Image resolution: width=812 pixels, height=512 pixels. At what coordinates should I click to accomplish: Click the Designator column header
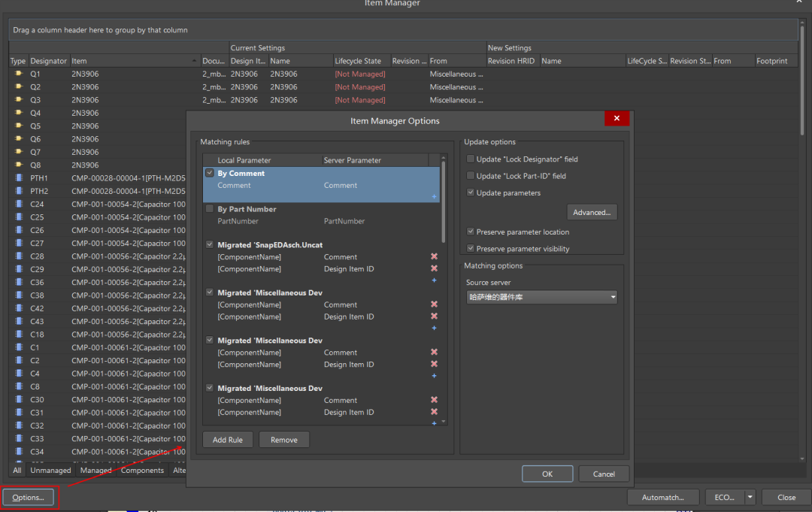coord(49,61)
